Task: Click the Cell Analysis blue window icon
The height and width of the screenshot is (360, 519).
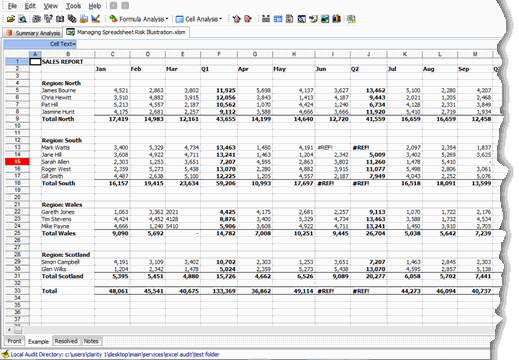Action: coord(180,19)
